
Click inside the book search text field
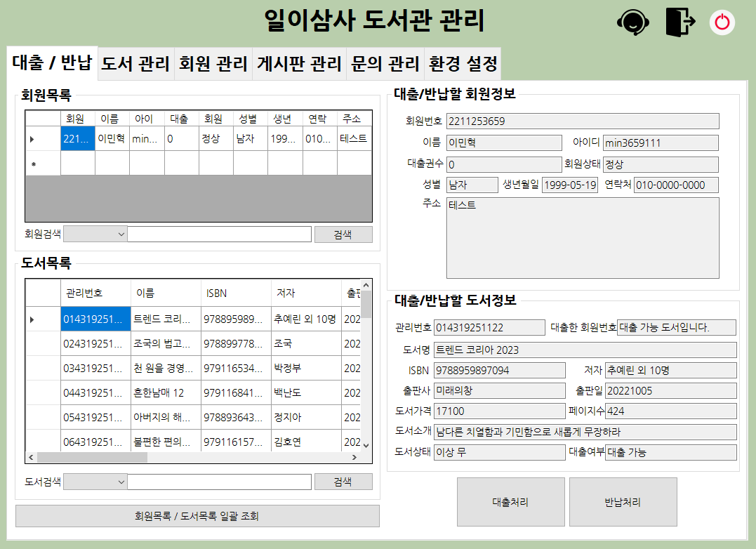click(x=218, y=481)
